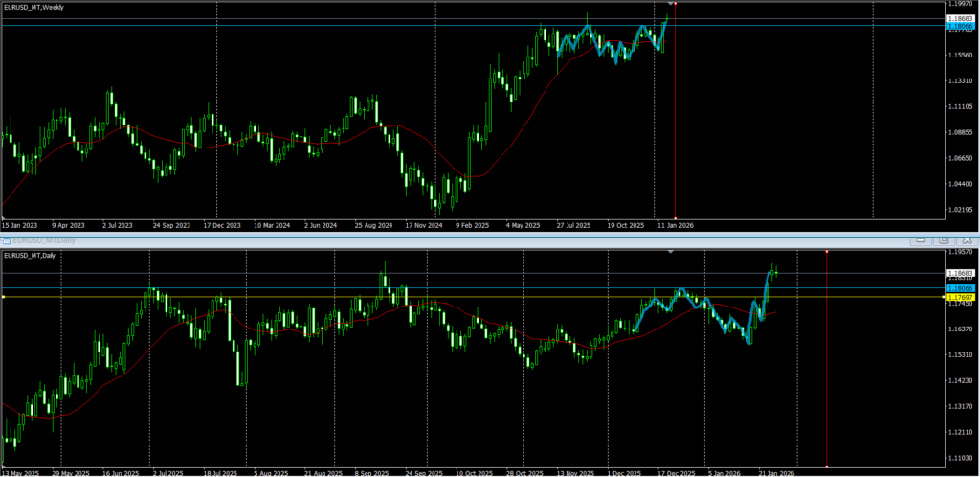Click the daily chart shift triangle marker
The height and width of the screenshot is (477, 980).
click(670, 252)
